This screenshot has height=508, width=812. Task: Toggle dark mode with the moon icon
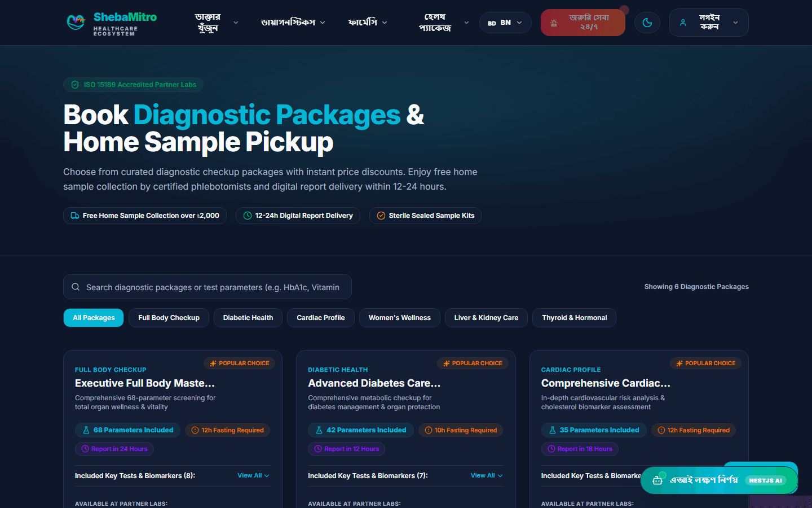pos(647,23)
